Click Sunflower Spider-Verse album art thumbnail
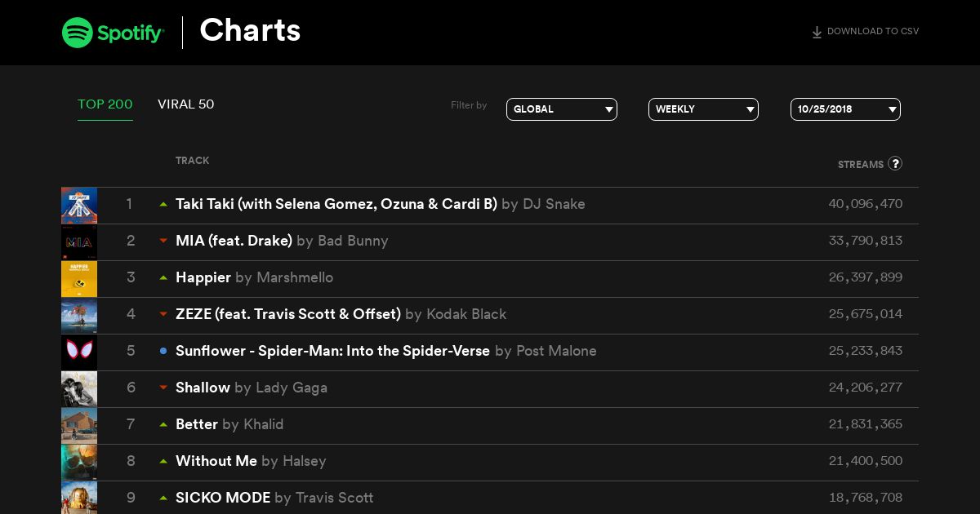This screenshot has width=980, height=514. [x=79, y=352]
